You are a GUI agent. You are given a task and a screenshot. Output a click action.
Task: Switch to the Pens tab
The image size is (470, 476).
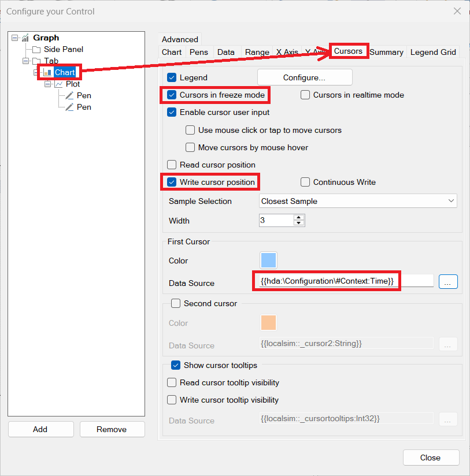point(199,52)
